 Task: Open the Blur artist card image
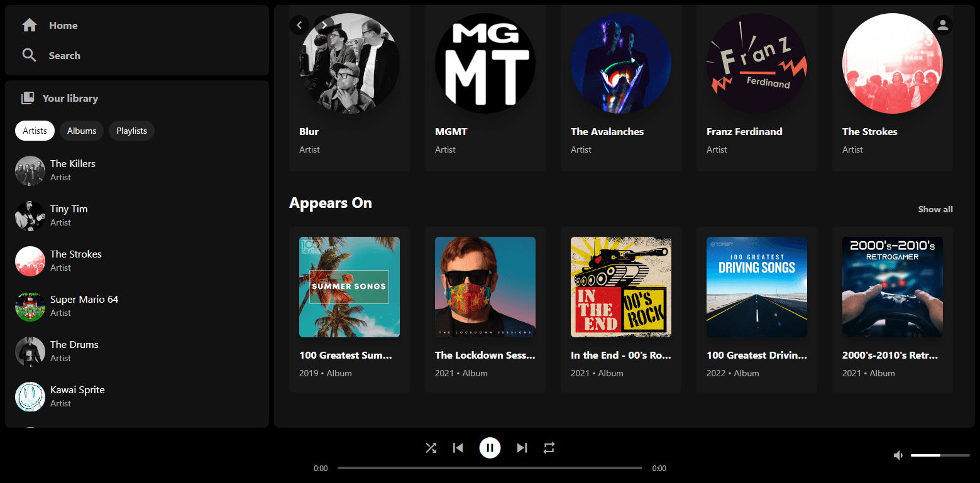coord(350,63)
